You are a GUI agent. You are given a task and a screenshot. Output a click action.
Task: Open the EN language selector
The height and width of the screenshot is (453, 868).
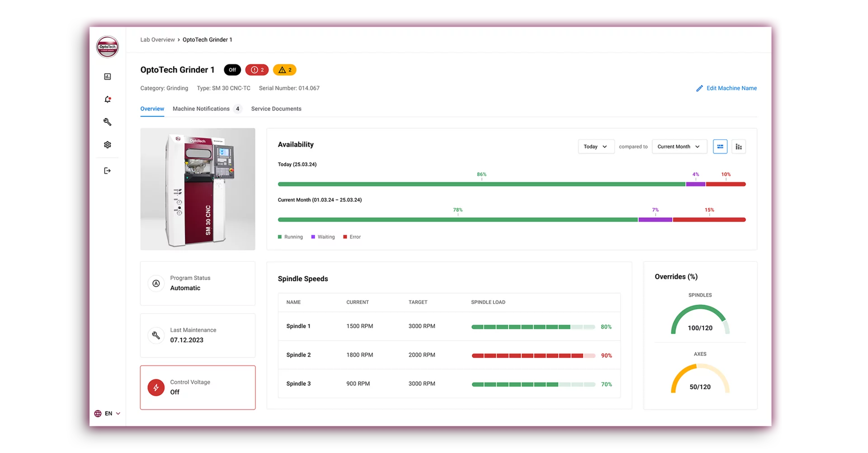pos(108,414)
